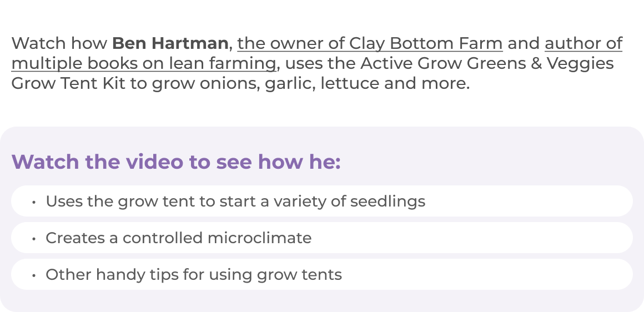Click 'grow tents' at end of third bullet
Image resolution: width=644 pixels, height=312 pixels.
coord(299,275)
